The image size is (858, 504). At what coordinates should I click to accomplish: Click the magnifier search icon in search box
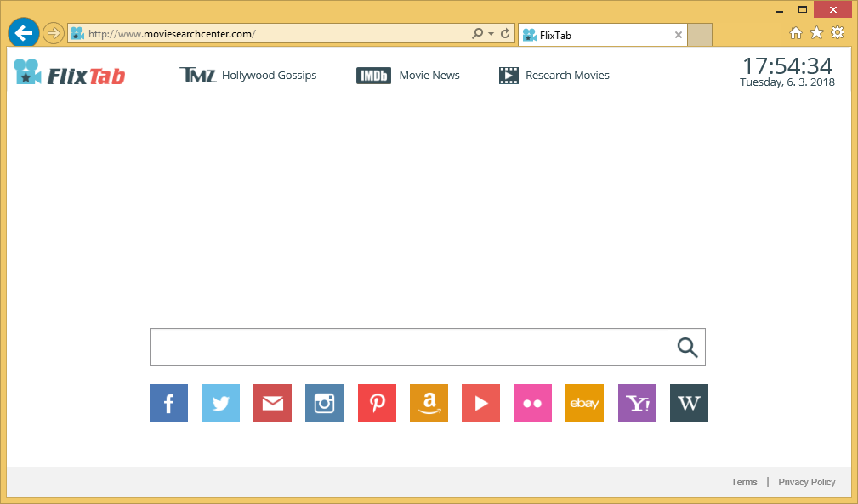click(687, 347)
